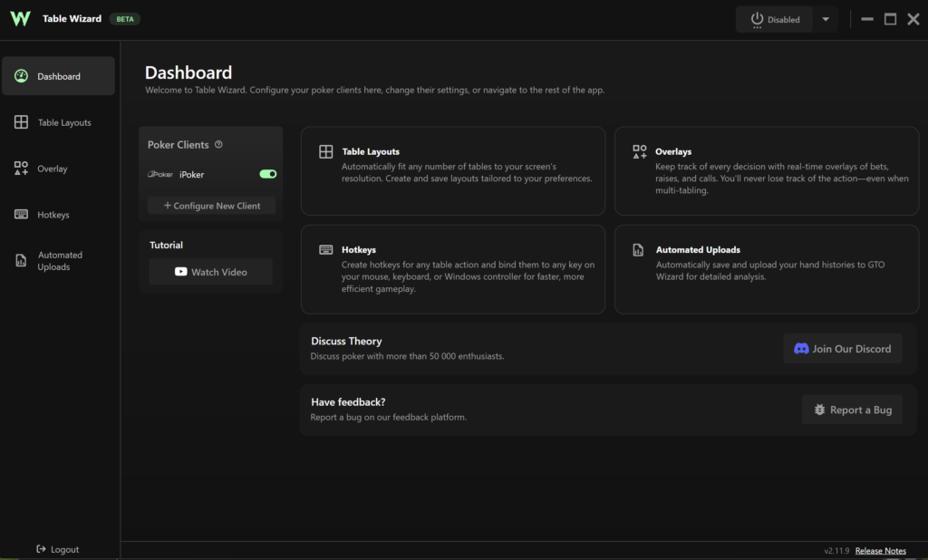Open Automated Uploads in the sidebar
The image size is (928, 560).
(x=58, y=261)
